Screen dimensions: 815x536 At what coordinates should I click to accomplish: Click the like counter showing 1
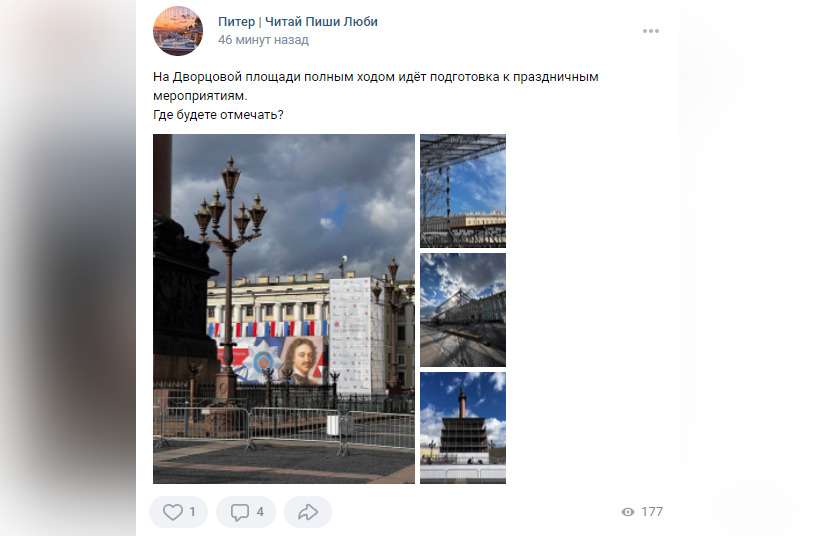(x=192, y=512)
